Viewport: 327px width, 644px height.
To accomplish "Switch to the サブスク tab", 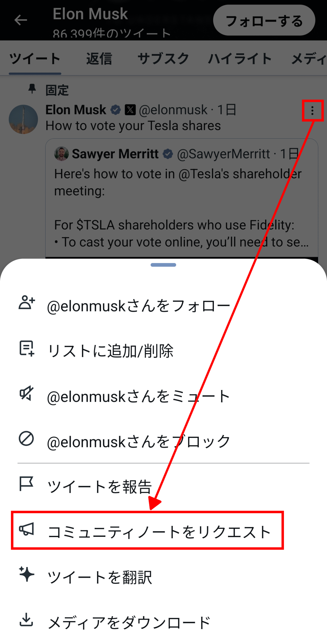I will [163, 59].
